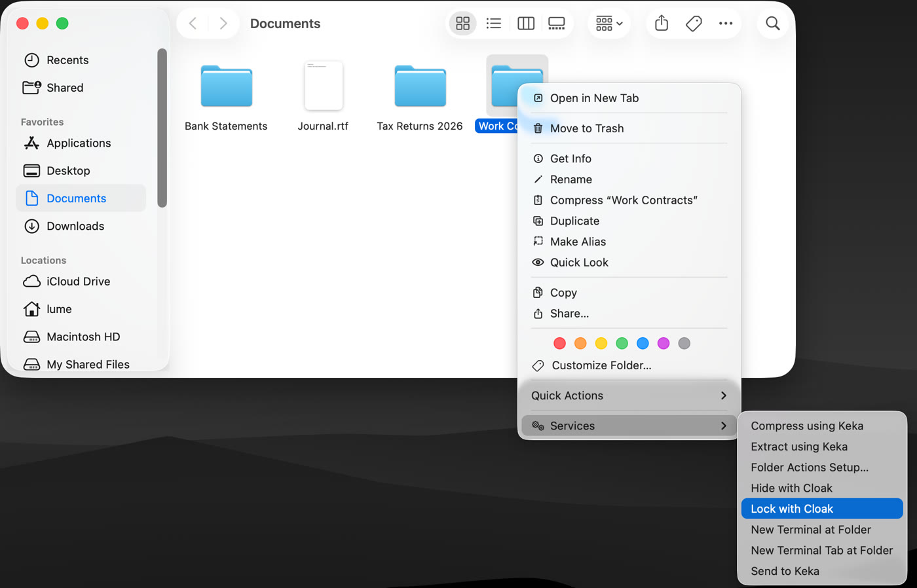
Task: Expand the Services submenu
Action: (x=629, y=426)
